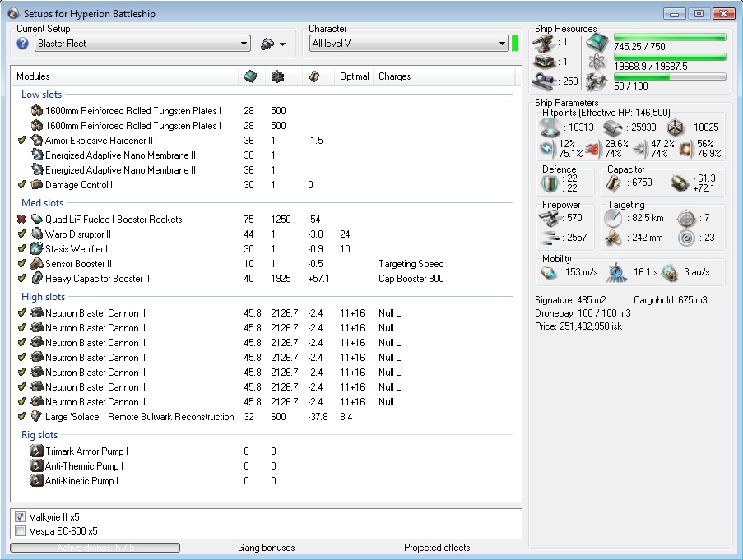Click the Damage Control II module icon
Image resolution: width=743 pixels, height=560 pixels.
[x=36, y=185]
